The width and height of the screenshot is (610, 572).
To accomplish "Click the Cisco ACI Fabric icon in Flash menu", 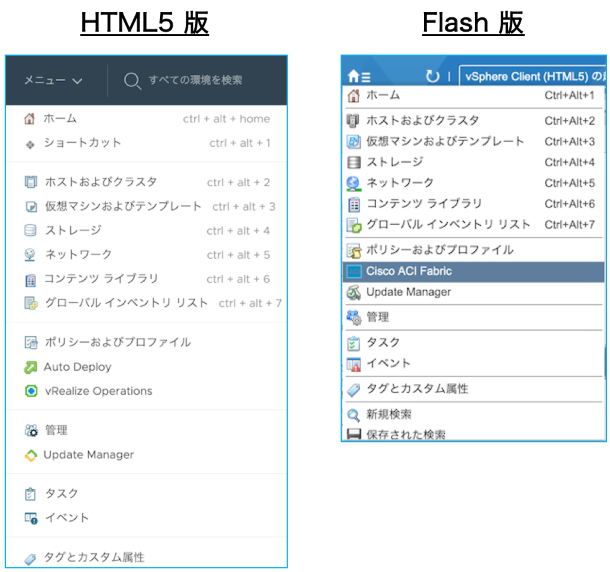I will tap(354, 272).
